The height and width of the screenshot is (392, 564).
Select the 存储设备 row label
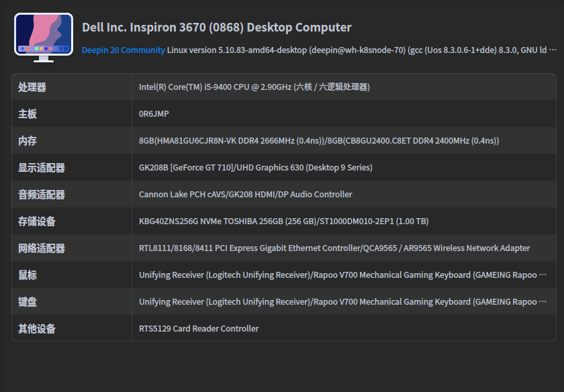pyautogui.click(x=37, y=222)
